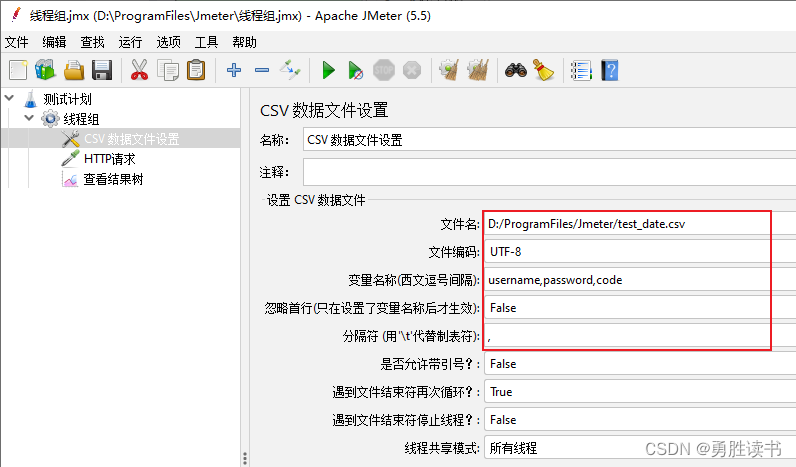
Task: Click the 文件编码 field showing UTF-8
Action: 640,252
